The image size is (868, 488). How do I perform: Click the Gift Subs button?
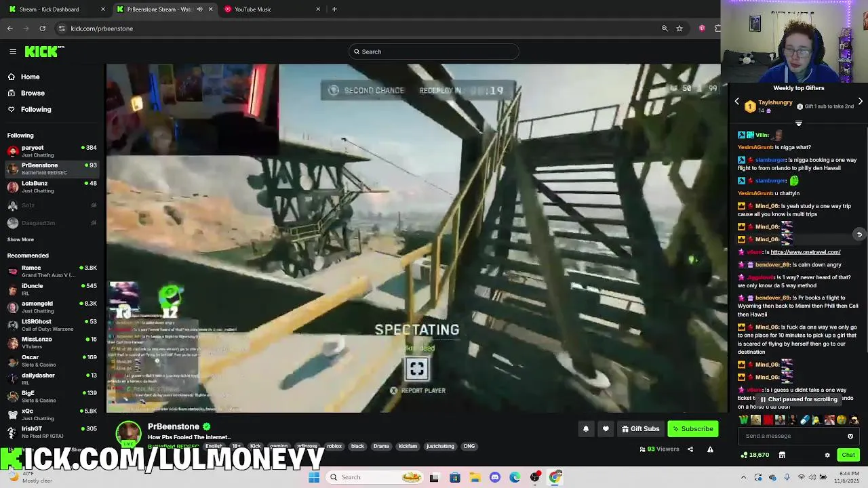641,429
